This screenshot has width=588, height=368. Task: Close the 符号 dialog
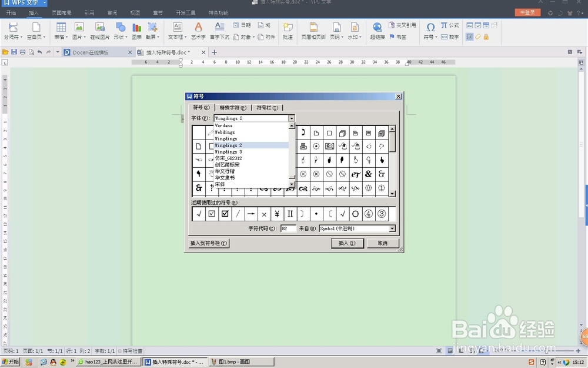[x=398, y=97]
